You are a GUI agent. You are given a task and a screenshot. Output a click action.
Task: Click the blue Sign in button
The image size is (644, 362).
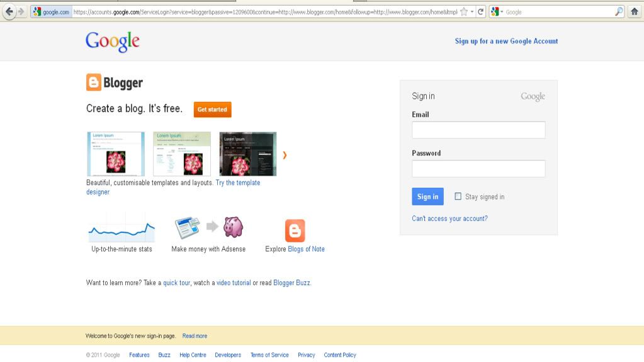pyautogui.click(x=427, y=196)
